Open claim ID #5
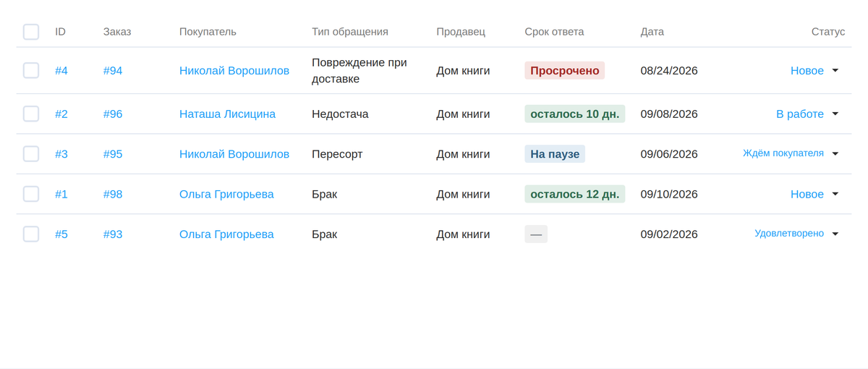The width and height of the screenshot is (868, 369). (x=61, y=234)
